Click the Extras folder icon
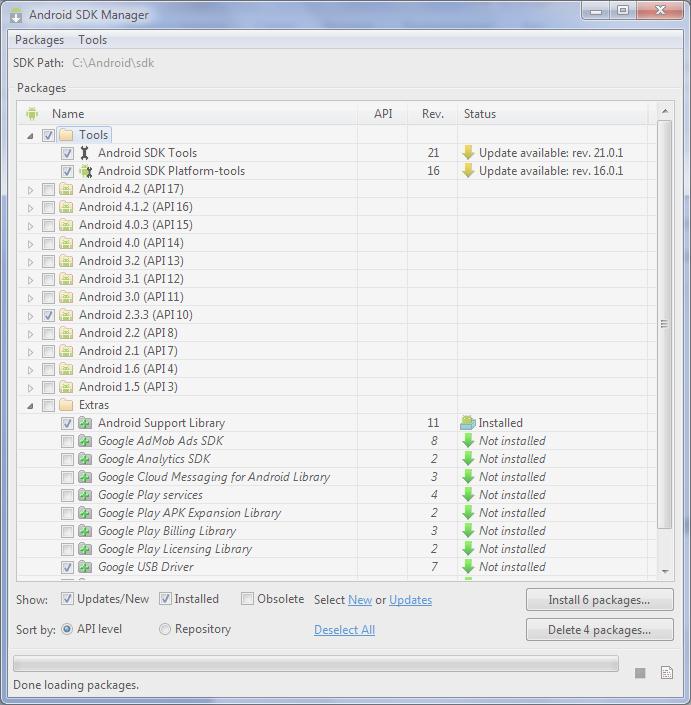This screenshot has height=705, width=691. pos(66,405)
